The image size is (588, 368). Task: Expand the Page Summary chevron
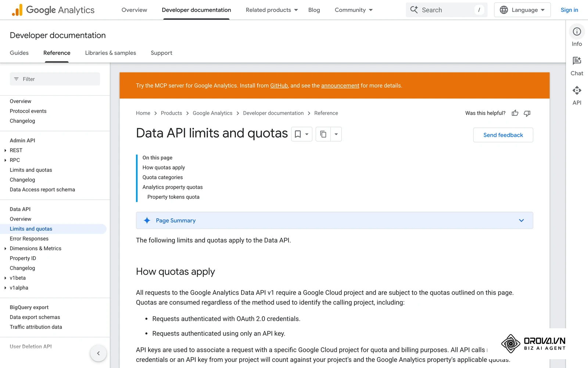click(x=521, y=220)
